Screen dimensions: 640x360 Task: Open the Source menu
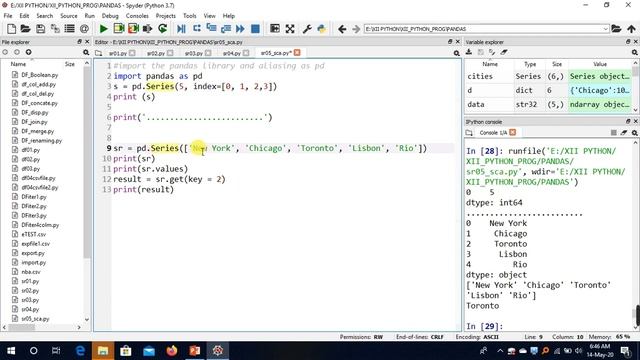click(x=69, y=16)
